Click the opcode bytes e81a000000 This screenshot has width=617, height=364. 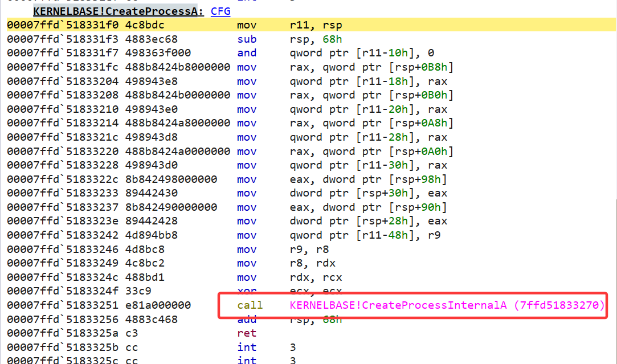(158, 305)
